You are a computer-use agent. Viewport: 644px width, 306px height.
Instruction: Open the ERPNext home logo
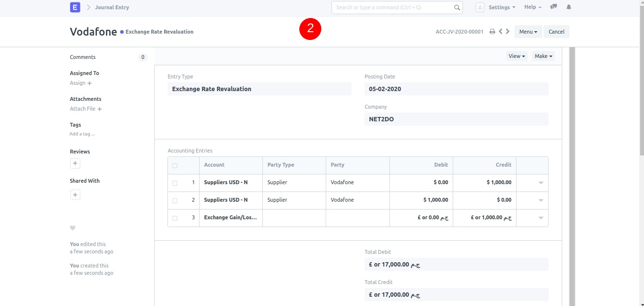[75, 7]
